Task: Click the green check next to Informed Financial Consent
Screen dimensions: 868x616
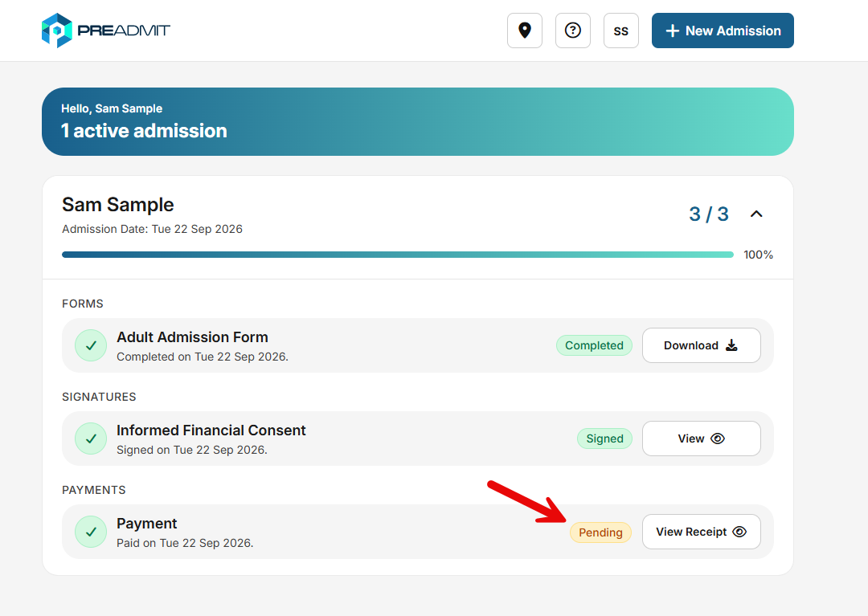Action: [91, 439]
